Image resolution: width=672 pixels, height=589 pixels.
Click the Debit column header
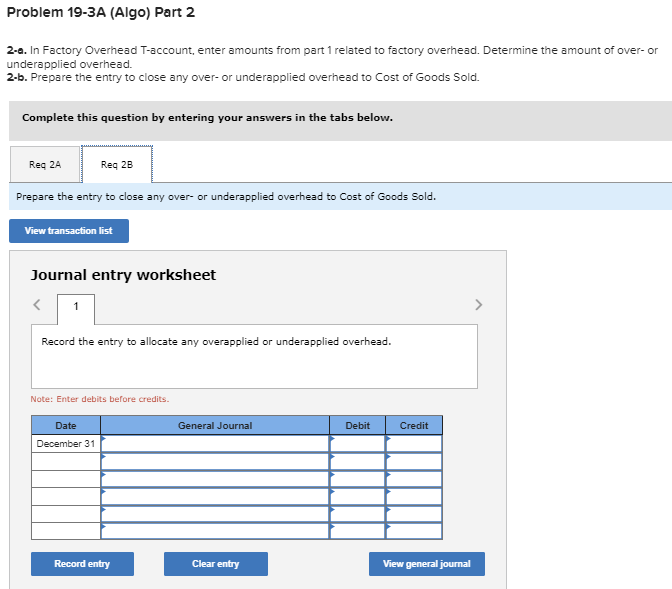[357, 426]
